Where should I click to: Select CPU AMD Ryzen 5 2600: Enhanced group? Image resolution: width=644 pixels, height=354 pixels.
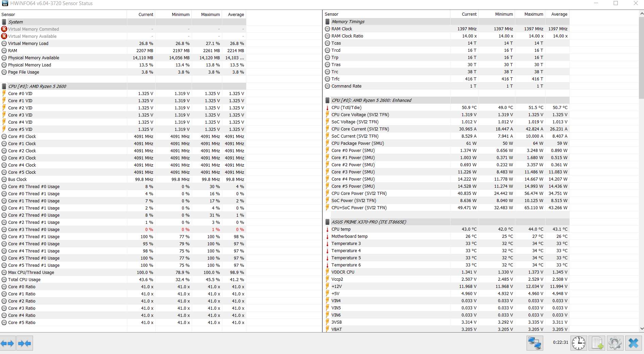coord(446,100)
